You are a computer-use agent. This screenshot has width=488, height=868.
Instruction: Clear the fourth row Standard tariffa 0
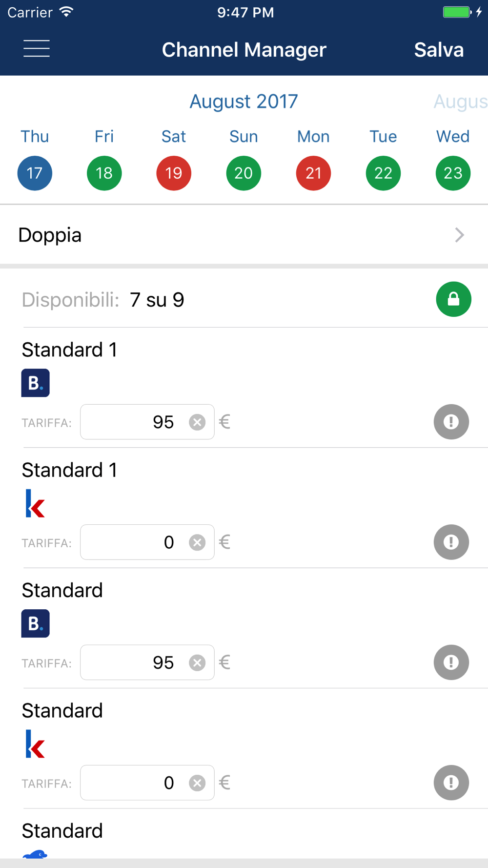(197, 783)
